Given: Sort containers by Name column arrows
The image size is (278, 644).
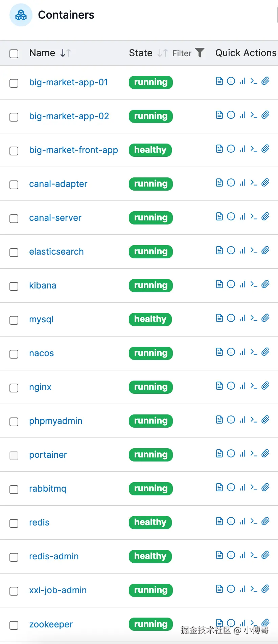Looking at the screenshot, I should pos(65,53).
